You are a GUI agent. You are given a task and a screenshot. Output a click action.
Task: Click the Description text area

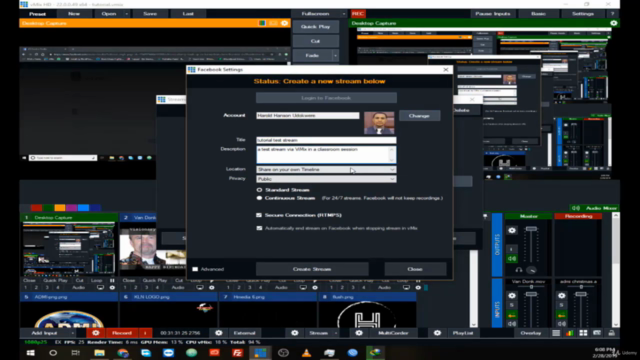[326, 155]
